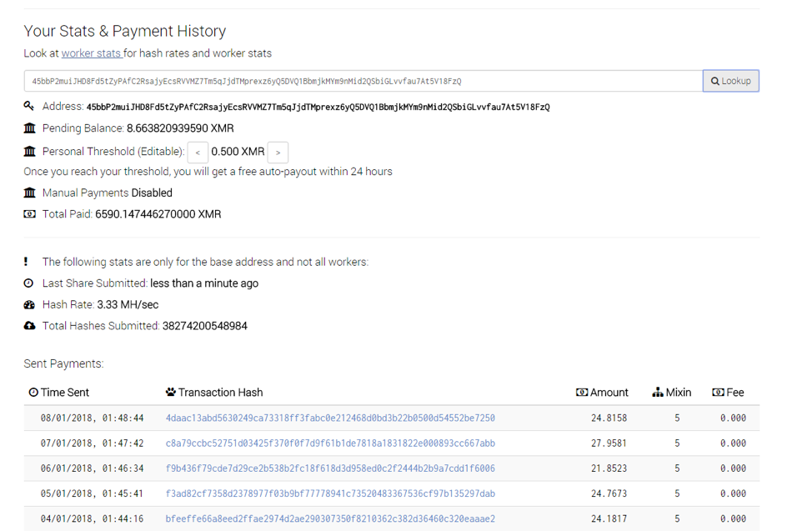The height and width of the screenshot is (531, 812).
Task: Open transaction hash starting with bfeeffe66a
Action: (330, 518)
